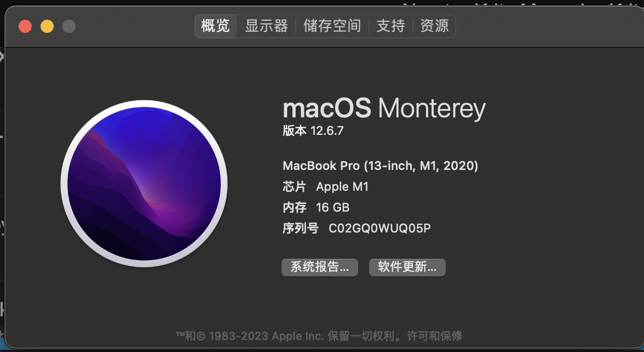Open the 显示器 tab

[x=266, y=26]
